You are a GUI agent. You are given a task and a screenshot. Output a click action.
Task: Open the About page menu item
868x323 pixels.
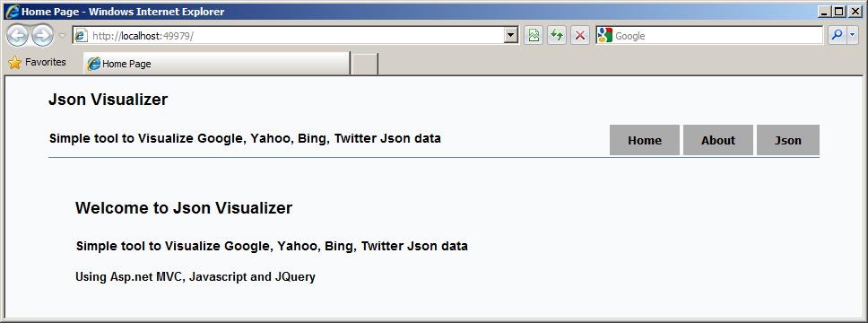tap(718, 140)
